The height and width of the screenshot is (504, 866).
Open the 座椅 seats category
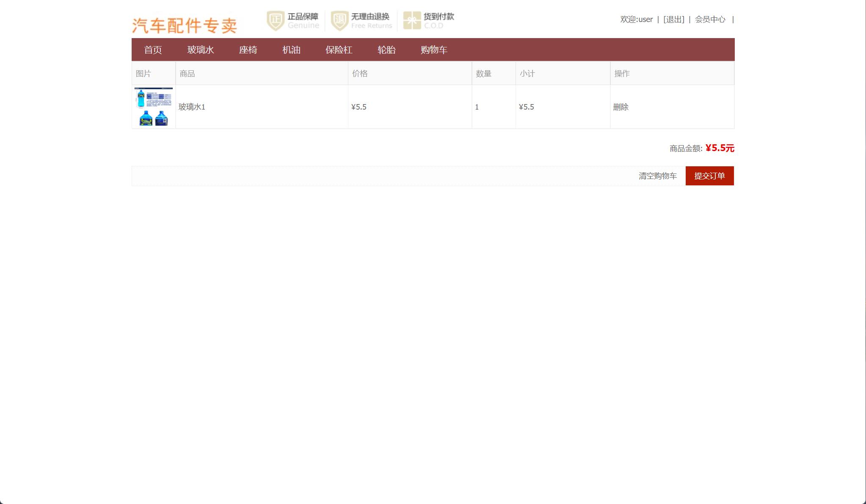[248, 50]
